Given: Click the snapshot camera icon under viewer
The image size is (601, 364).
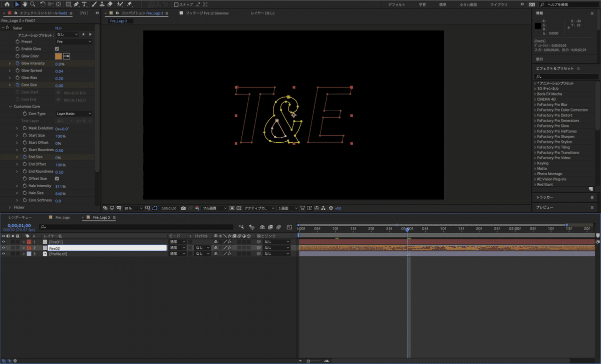Looking at the screenshot, I should 183,208.
